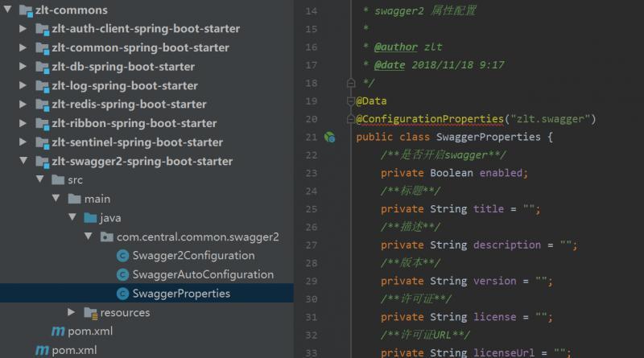
Task: Click the ConfigurationProperties annotation in editor
Action: (x=431, y=119)
